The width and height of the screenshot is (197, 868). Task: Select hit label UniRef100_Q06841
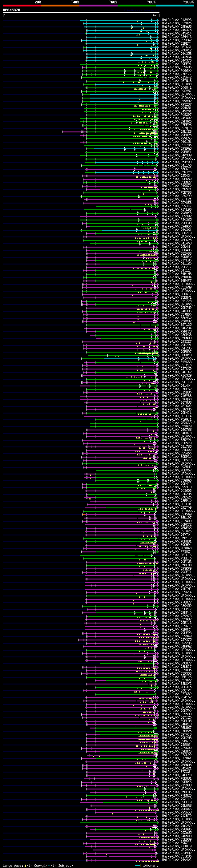tap(177, 88)
